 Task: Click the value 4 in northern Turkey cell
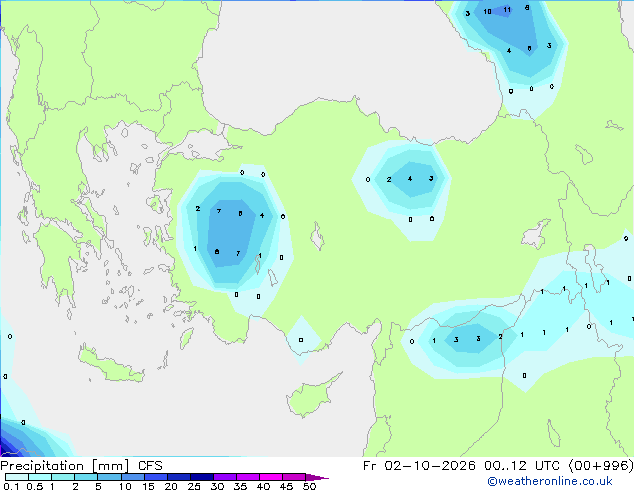click(410, 179)
